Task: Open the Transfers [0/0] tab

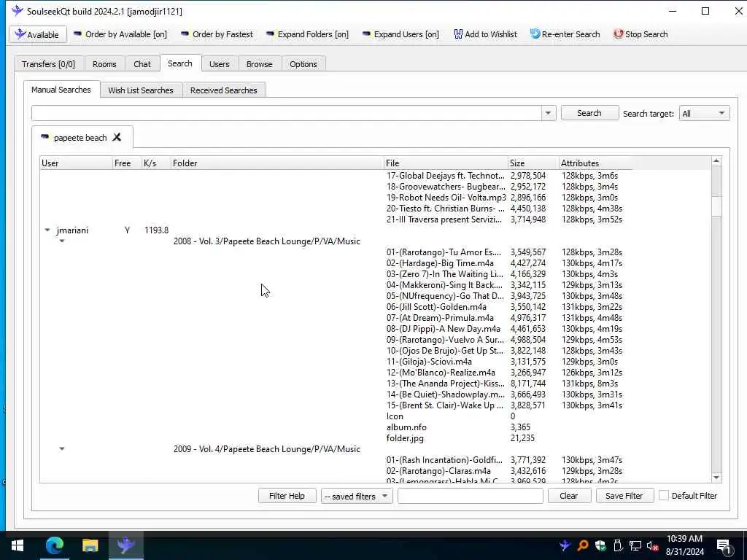Action: [49, 64]
